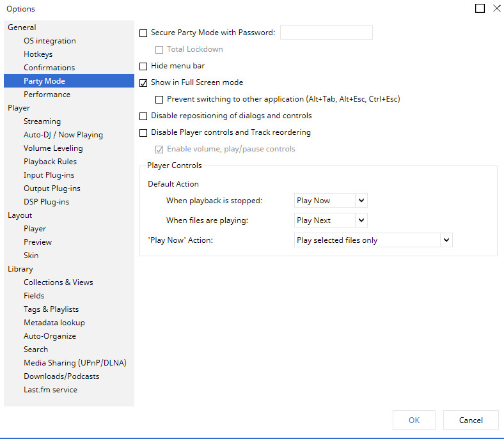Select Auto-DJ / Now Playing category
Screen dimensions: 504x439
(x=63, y=135)
